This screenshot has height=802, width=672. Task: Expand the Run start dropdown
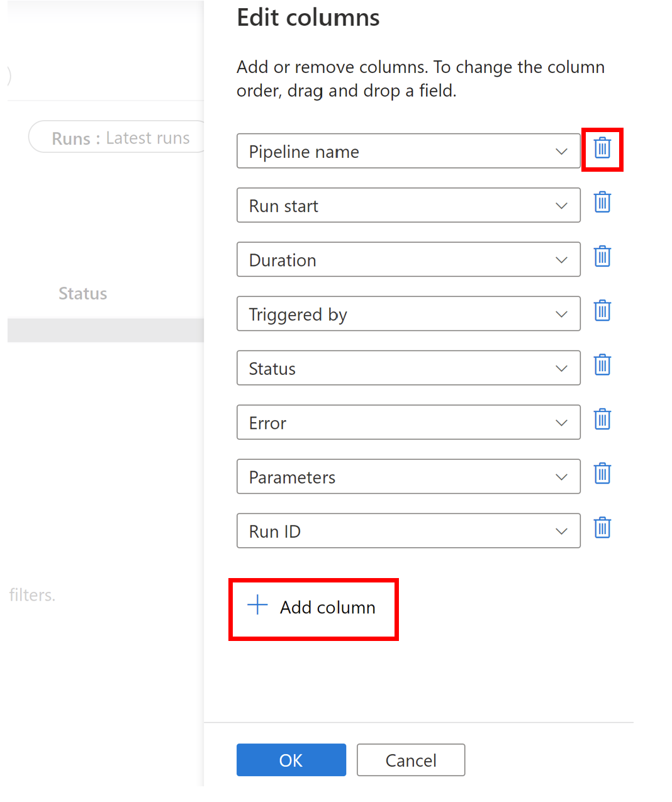pyautogui.click(x=561, y=206)
